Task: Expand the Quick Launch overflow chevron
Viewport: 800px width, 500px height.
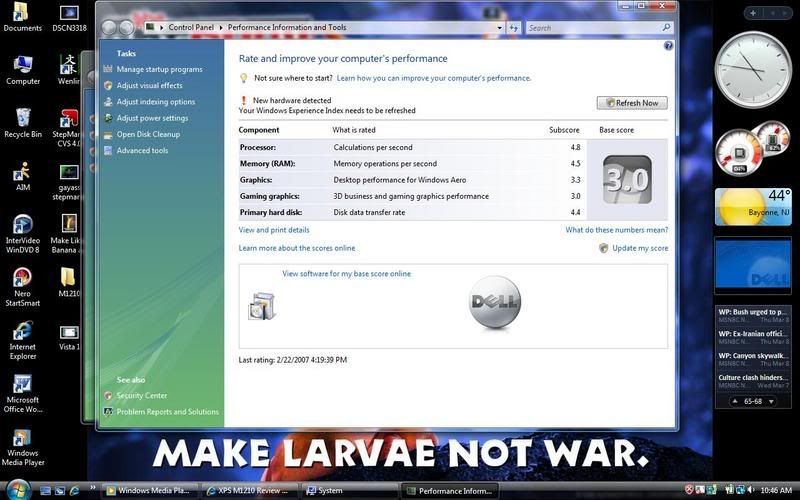Action: pos(92,488)
